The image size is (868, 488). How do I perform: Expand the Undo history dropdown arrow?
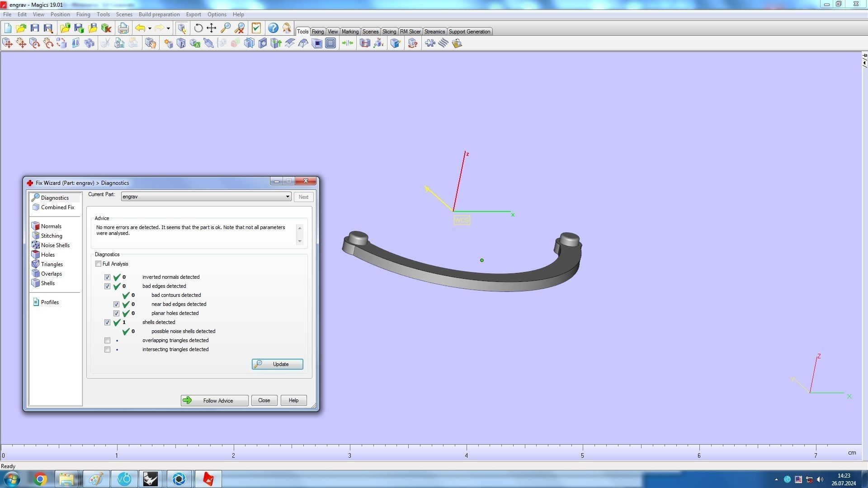tap(150, 28)
